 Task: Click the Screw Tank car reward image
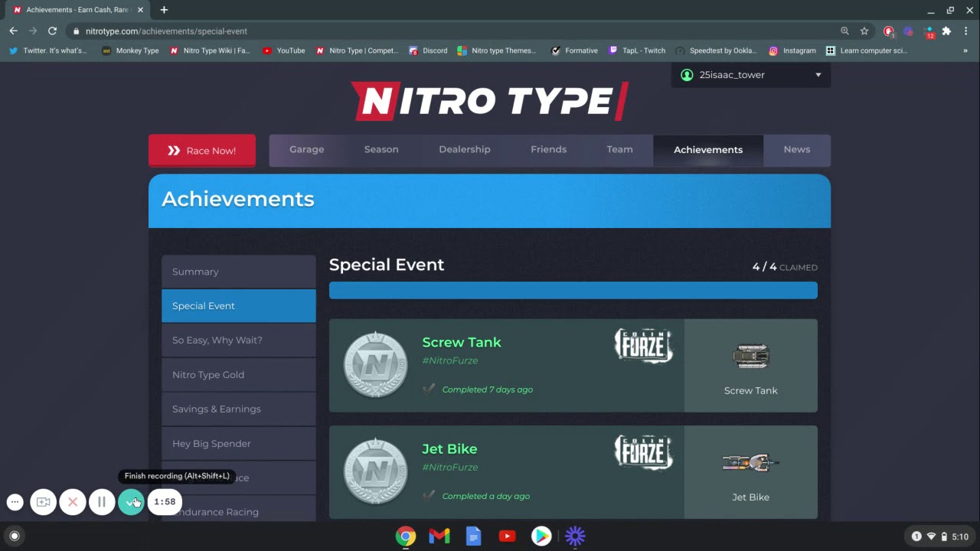(750, 357)
